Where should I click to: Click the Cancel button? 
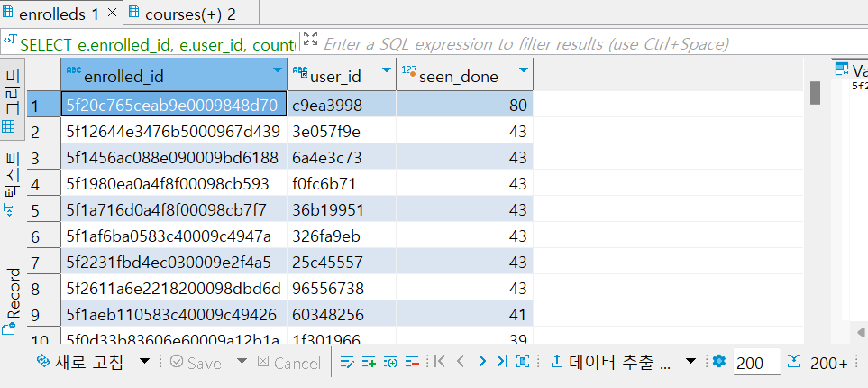[x=289, y=363]
